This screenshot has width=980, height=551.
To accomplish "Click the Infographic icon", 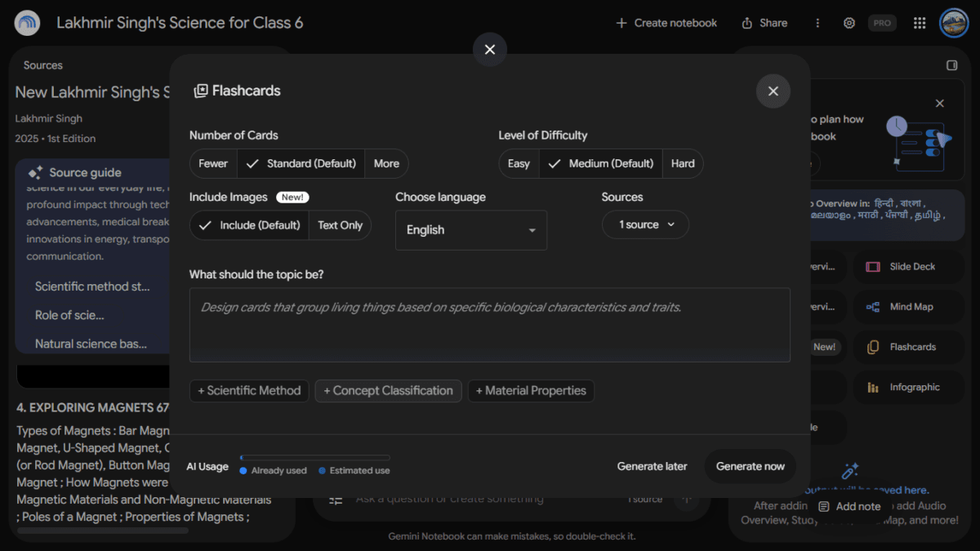I will point(873,387).
